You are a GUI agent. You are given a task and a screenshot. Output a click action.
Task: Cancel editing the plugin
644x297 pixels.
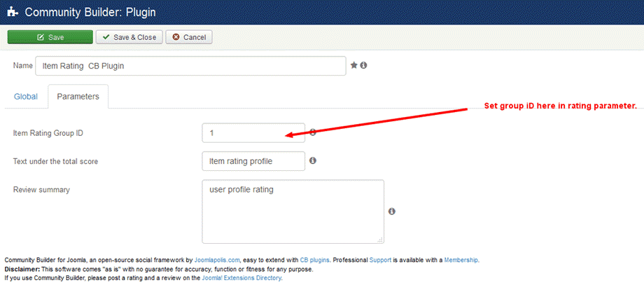[x=189, y=37]
